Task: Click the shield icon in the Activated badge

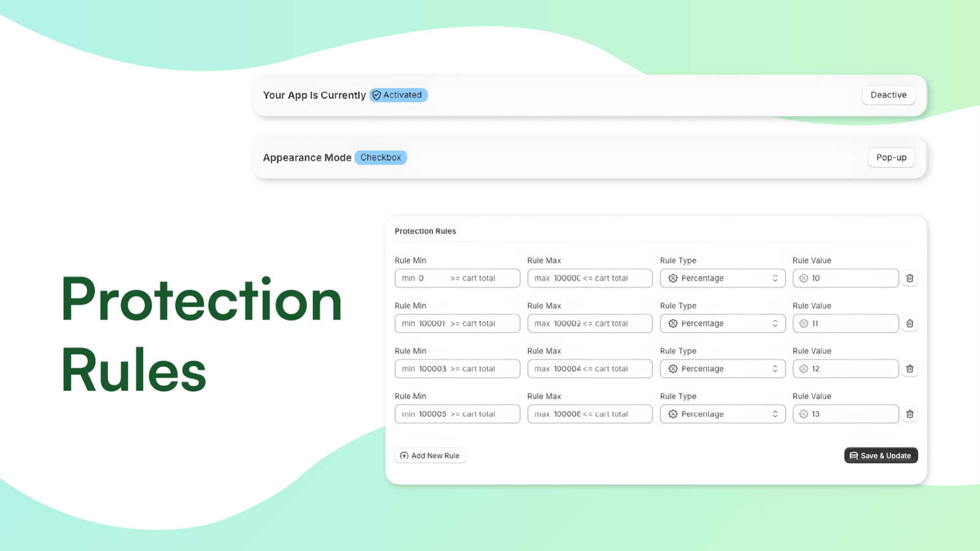Action: 377,95
